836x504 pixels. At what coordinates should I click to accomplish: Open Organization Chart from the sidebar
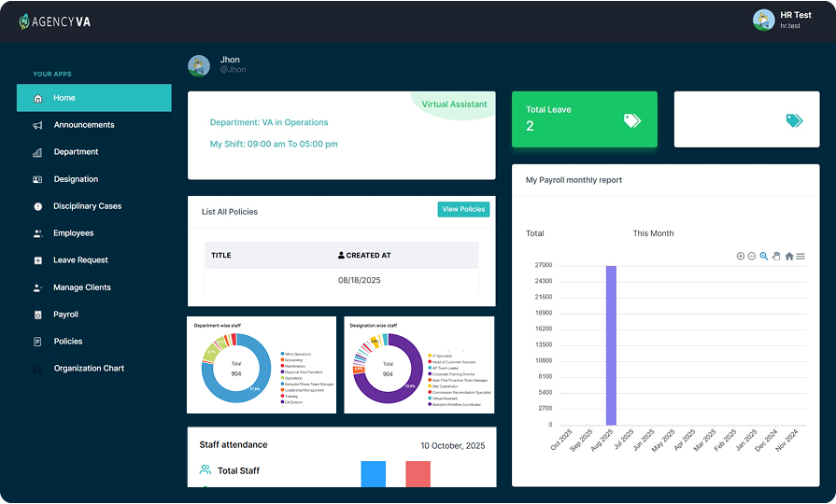click(x=89, y=369)
